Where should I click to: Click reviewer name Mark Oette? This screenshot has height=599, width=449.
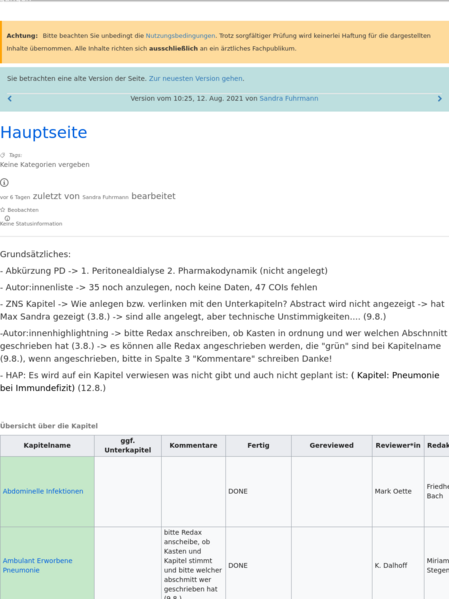393,491
